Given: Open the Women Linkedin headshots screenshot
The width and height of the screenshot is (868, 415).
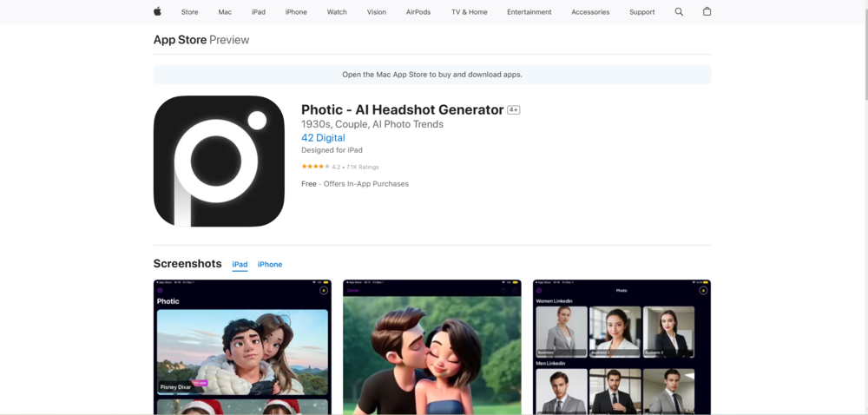Looking at the screenshot, I should [x=621, y=347].
